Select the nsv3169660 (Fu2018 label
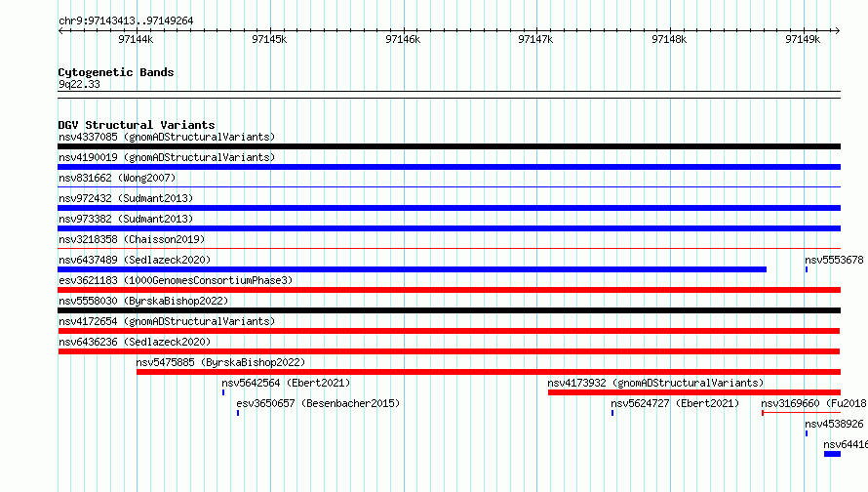The height and width of the screenshot is (492, 868). 813,403
